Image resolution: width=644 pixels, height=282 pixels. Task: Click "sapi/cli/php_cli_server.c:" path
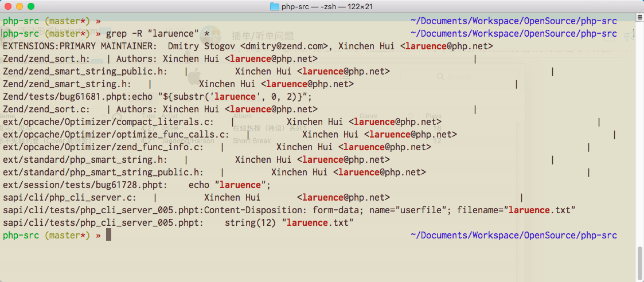click(70, 198)
